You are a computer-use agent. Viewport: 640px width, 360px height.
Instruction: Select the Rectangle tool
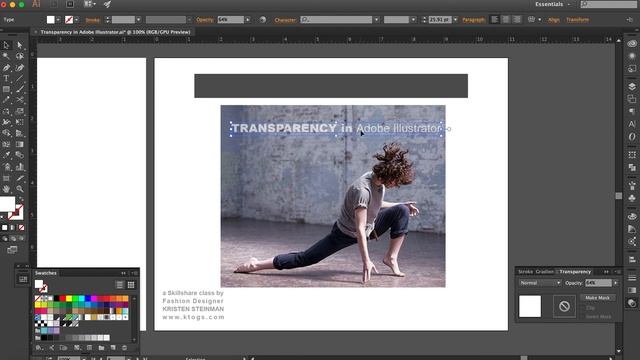(x=6, y=89)
